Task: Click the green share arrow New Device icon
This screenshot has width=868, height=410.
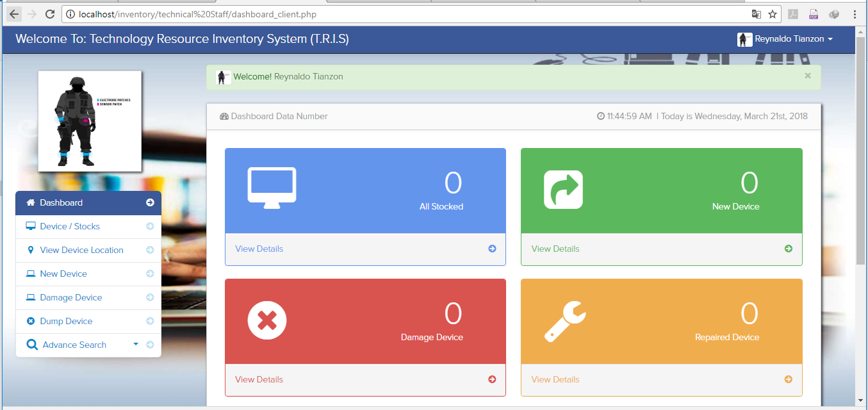Action: point(563,189)
